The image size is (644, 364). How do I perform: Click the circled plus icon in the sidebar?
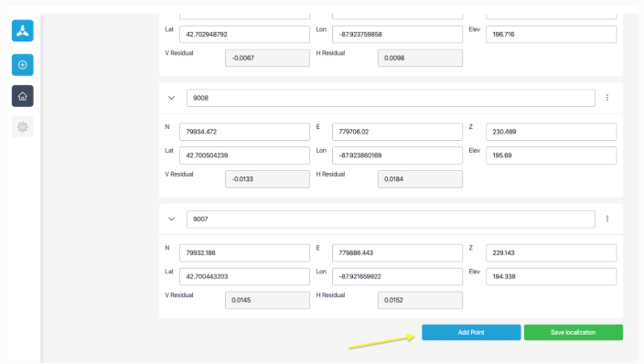[x=23, y=65]
